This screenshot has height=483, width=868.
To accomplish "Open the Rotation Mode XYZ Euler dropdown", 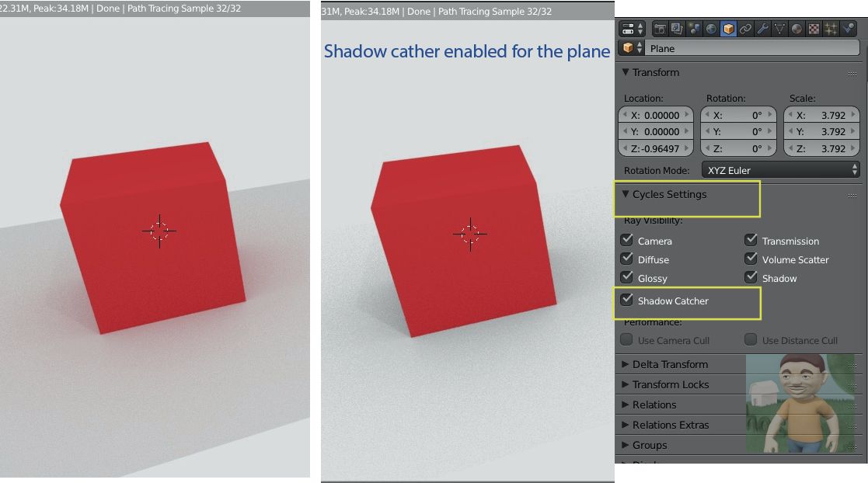I will [x=780, y=170].
